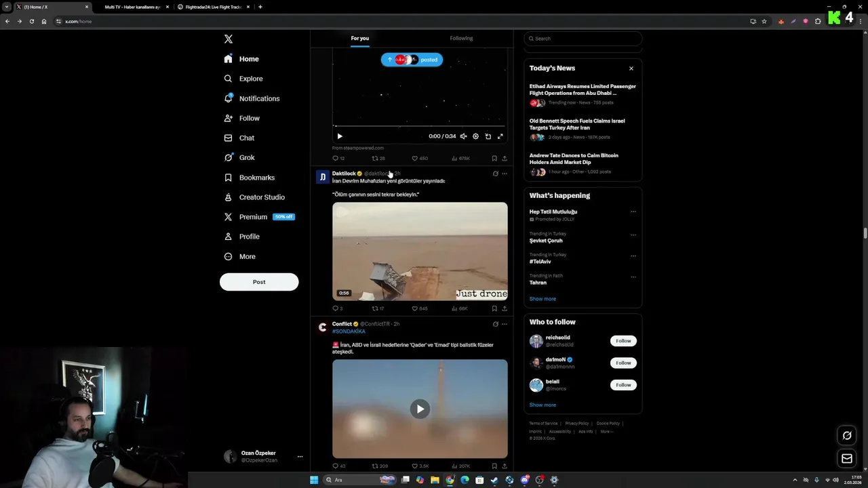Open settings of the 0:34 video

point(475,136)
